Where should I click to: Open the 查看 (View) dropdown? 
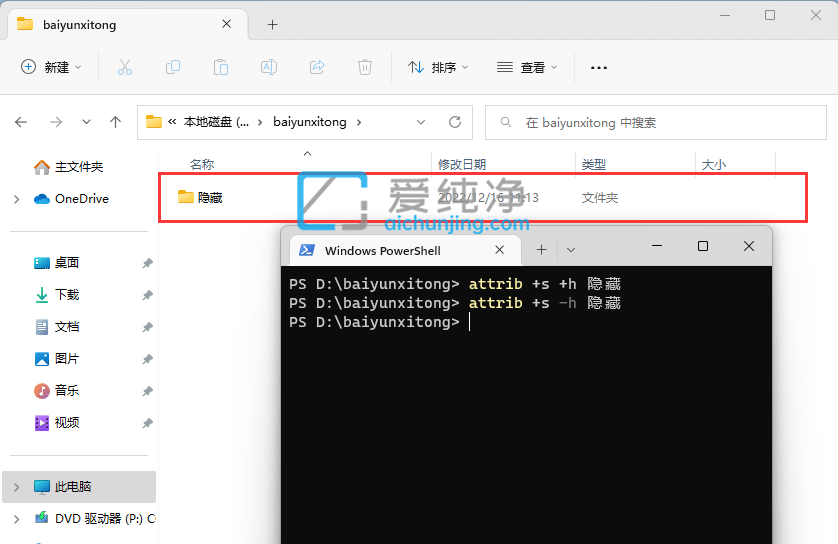(x=526, y=67)
